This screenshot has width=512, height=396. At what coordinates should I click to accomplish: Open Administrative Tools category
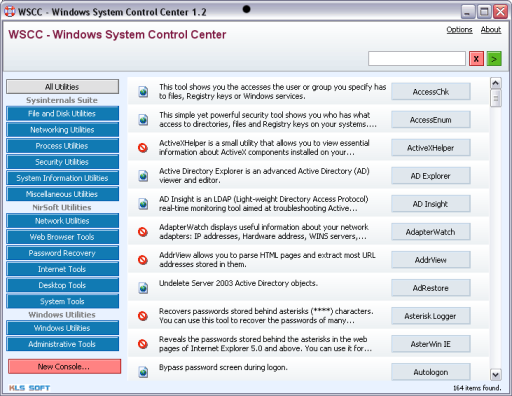pos(62,344)
